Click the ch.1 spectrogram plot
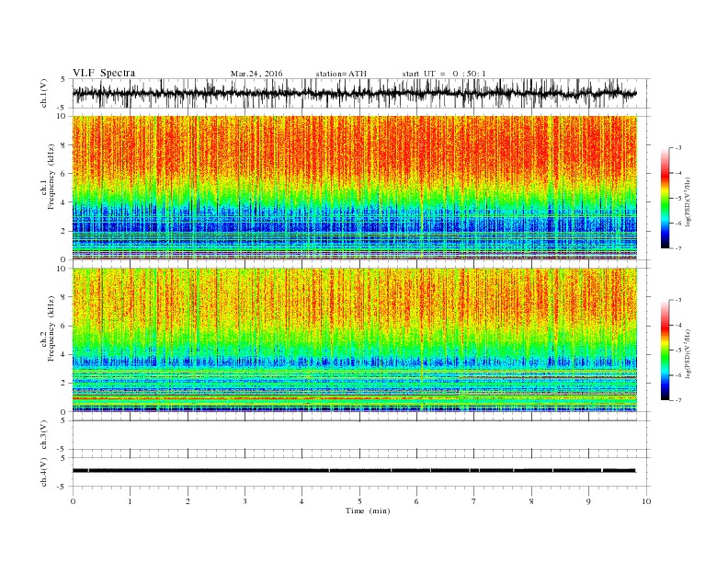728x563 pixels. 355,188
